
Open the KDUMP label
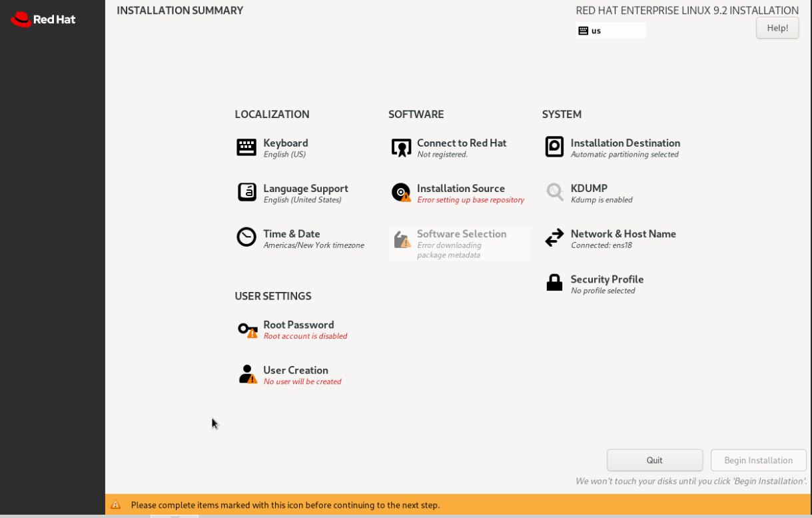click(589, 188)
